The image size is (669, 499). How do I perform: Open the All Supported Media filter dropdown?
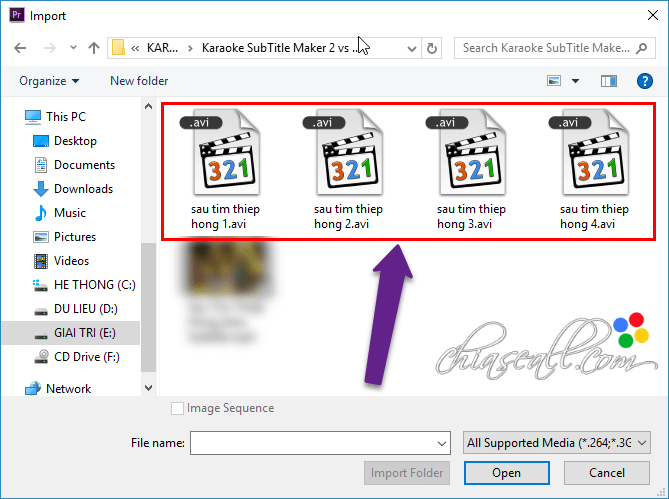[x=557, y=443]
